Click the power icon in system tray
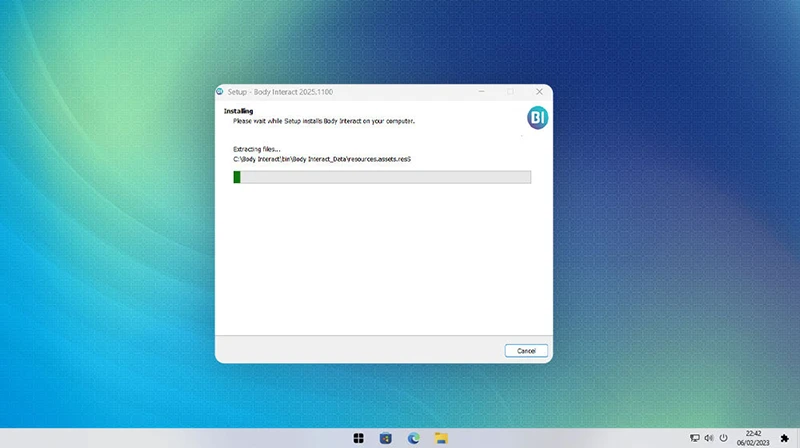This screenshot has height=448, width=800. (723, 438)
